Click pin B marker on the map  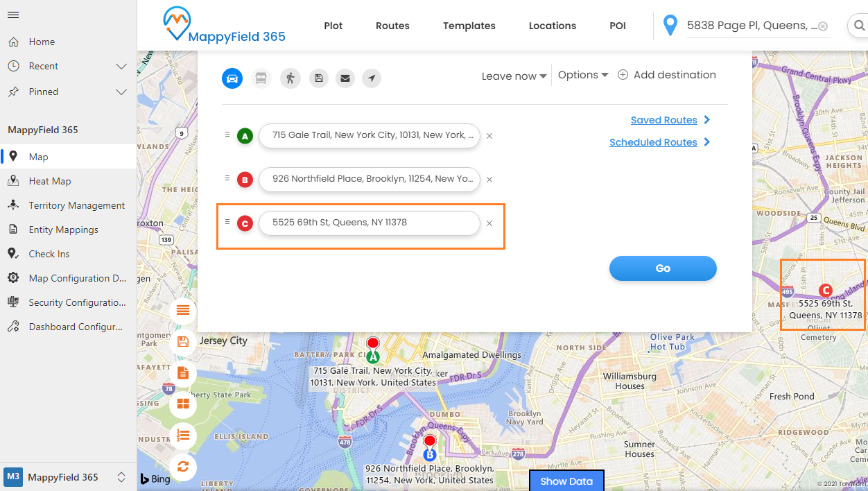(x=430, y=448)
